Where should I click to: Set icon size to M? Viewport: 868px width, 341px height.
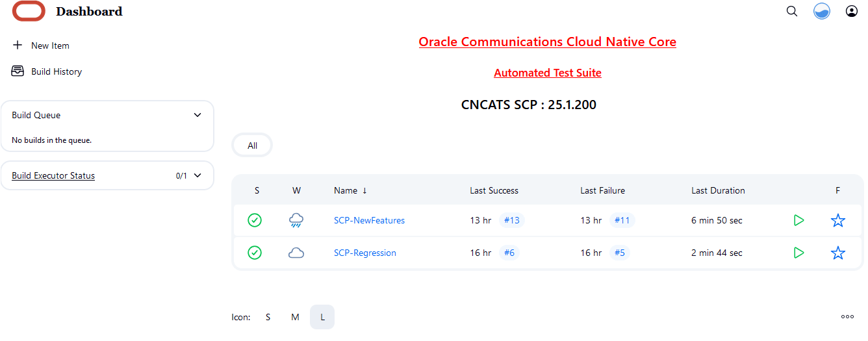click(295, 317)
